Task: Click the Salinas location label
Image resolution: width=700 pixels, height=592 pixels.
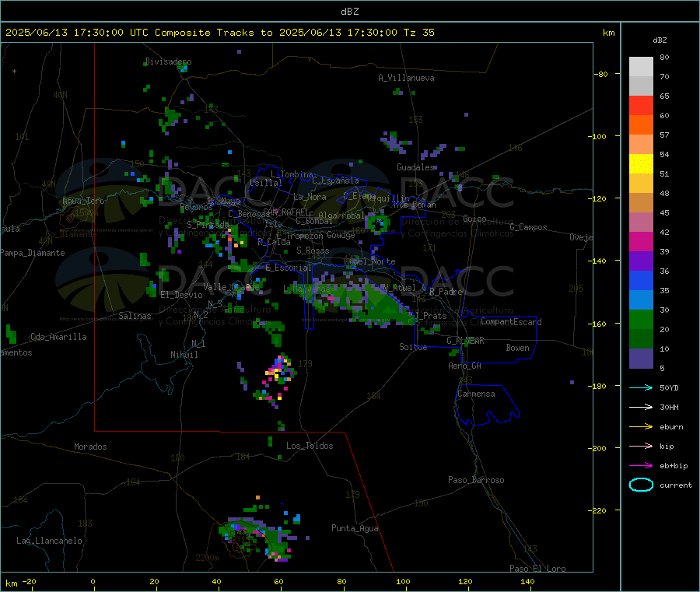Action: (135, 316)
